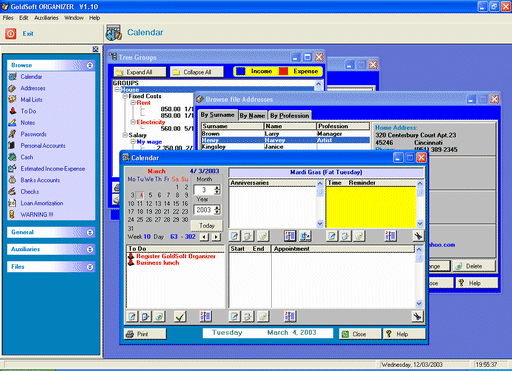Open the WARNING !!! sidebar item
Image resolution: width=512 pixels, height=371 pixels.
(37, 214)
